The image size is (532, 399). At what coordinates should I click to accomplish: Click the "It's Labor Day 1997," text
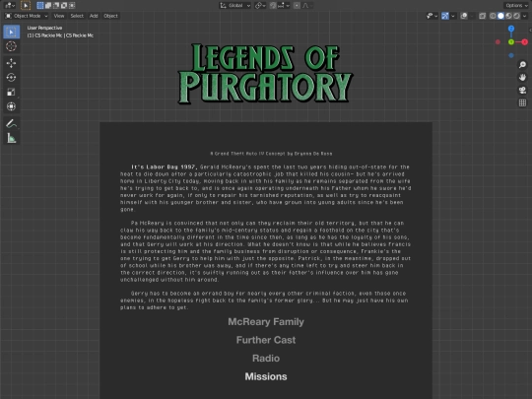(164, 166)
